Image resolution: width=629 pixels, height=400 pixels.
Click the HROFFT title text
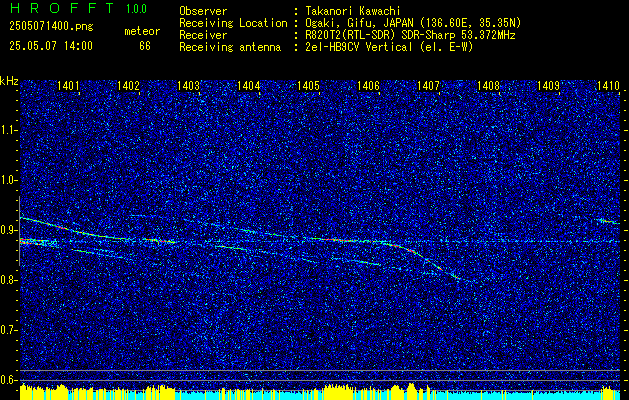[62, 8]
